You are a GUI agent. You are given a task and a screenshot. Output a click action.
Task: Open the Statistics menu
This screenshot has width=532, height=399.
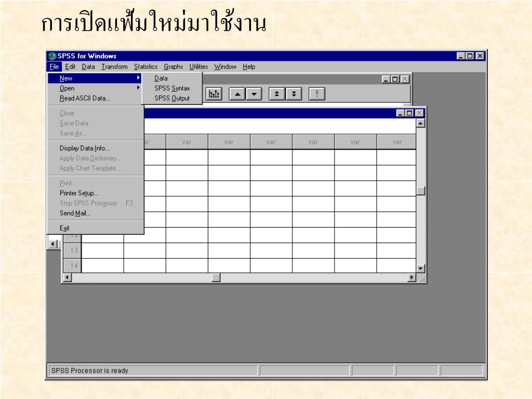click(145, 67)
